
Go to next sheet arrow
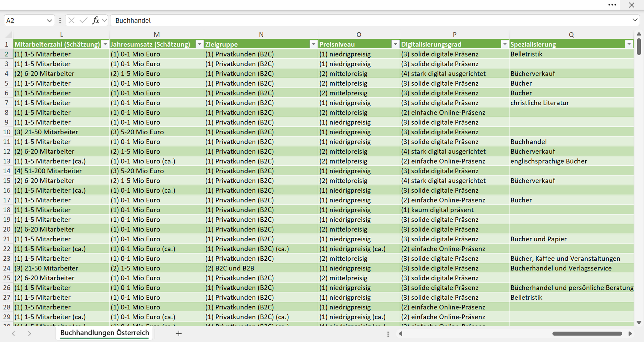[x=30, y=333]
